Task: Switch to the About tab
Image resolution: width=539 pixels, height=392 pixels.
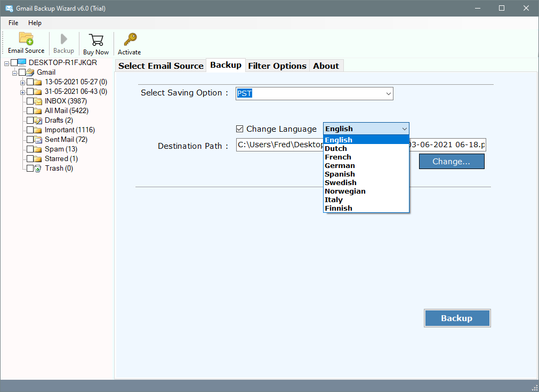Action: pos(326,66)
